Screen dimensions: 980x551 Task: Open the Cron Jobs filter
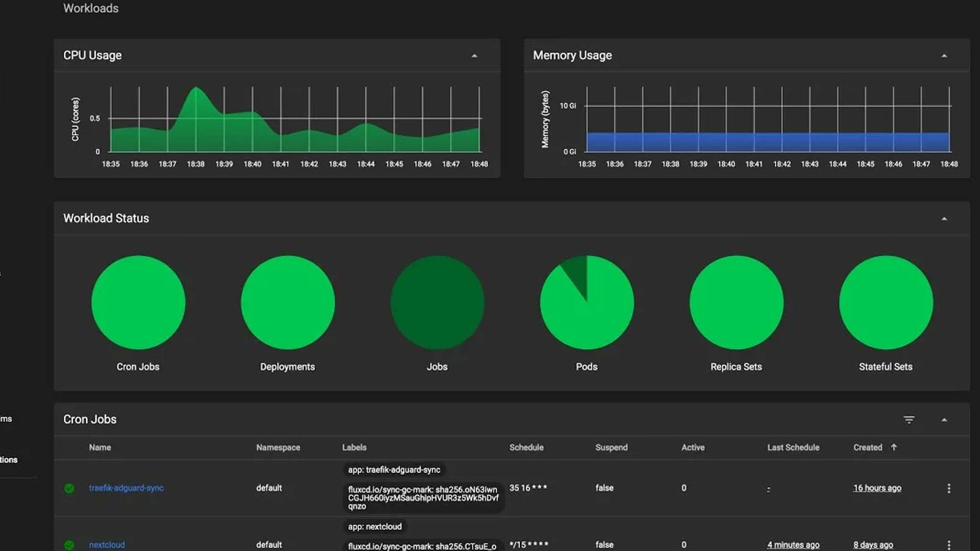tap(909, 419)
